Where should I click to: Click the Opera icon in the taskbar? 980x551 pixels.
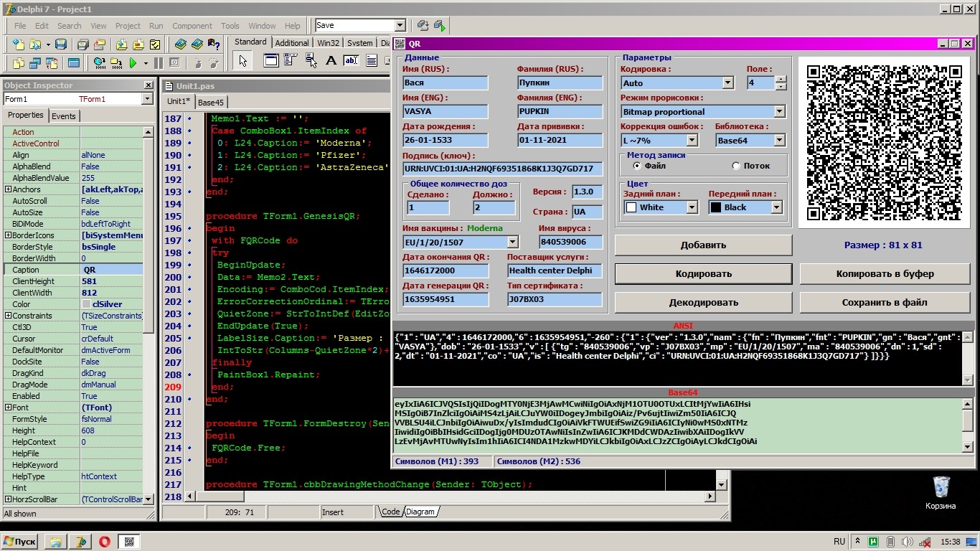click(x=105, y=542)
